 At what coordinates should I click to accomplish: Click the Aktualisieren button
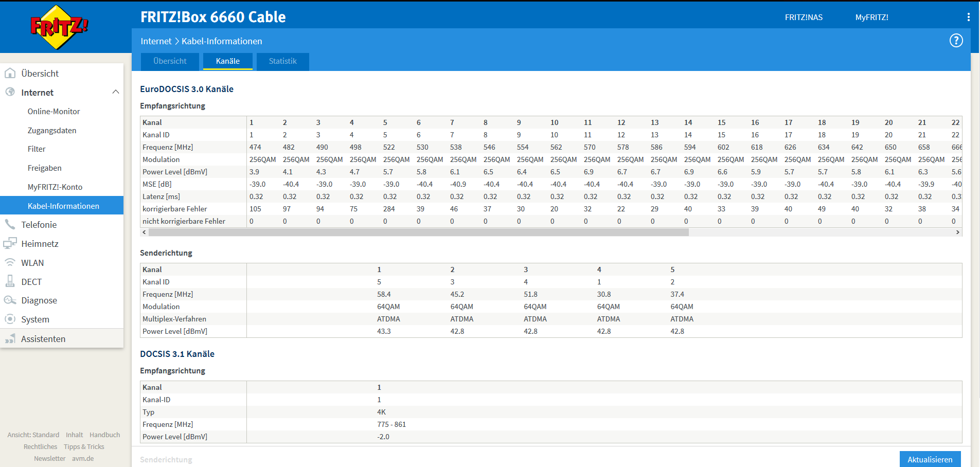click(930, 459)
